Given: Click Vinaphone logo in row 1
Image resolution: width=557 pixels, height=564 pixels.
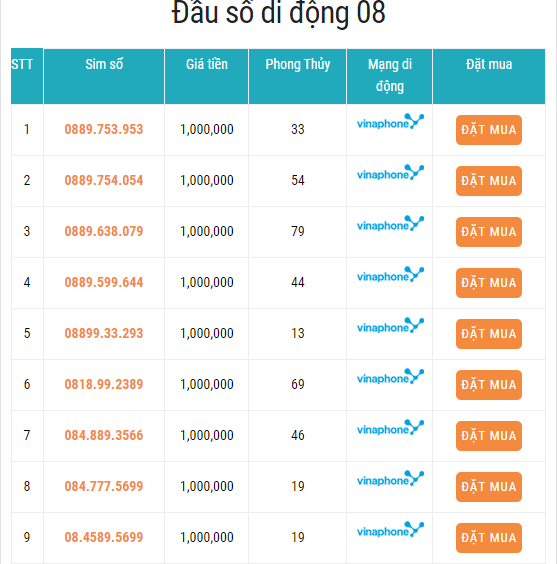Looking at the screenshot, I should [390, 122].
